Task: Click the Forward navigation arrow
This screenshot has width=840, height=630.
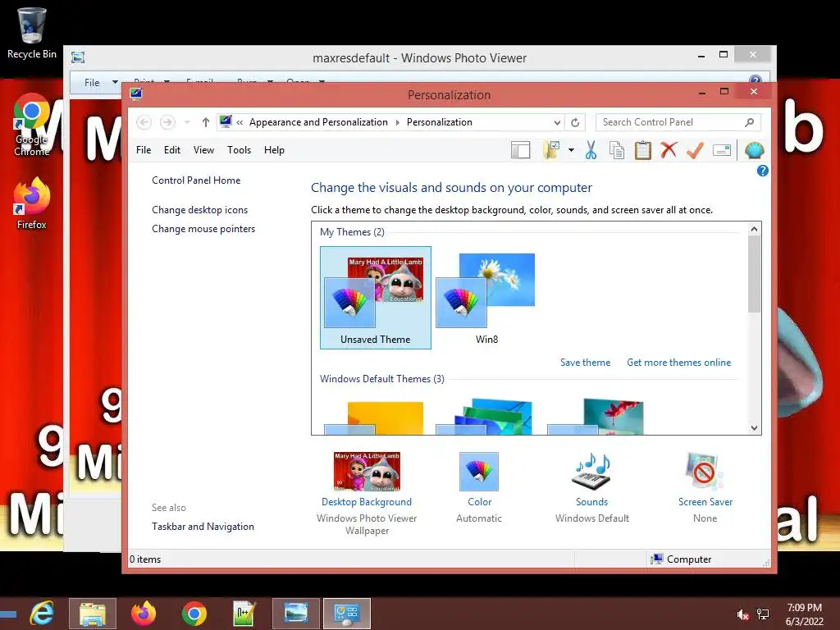Action: (x=167, y=123)
